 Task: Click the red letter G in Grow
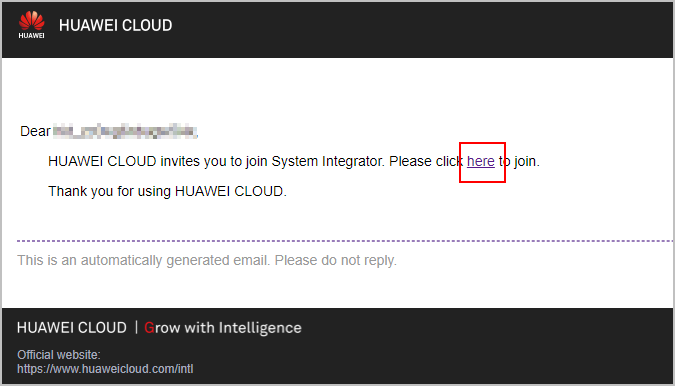pos(149,328)
